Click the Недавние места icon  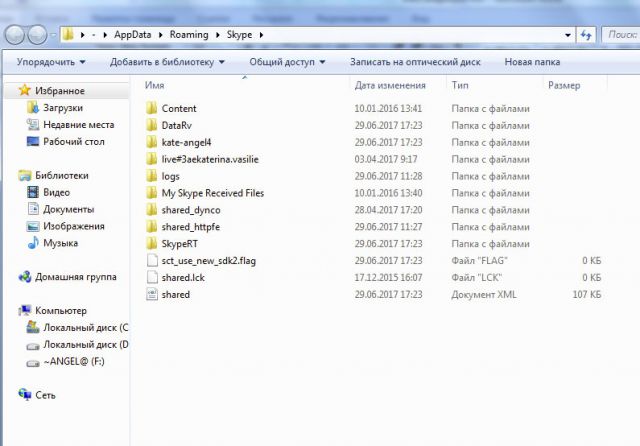pos(33,124)
